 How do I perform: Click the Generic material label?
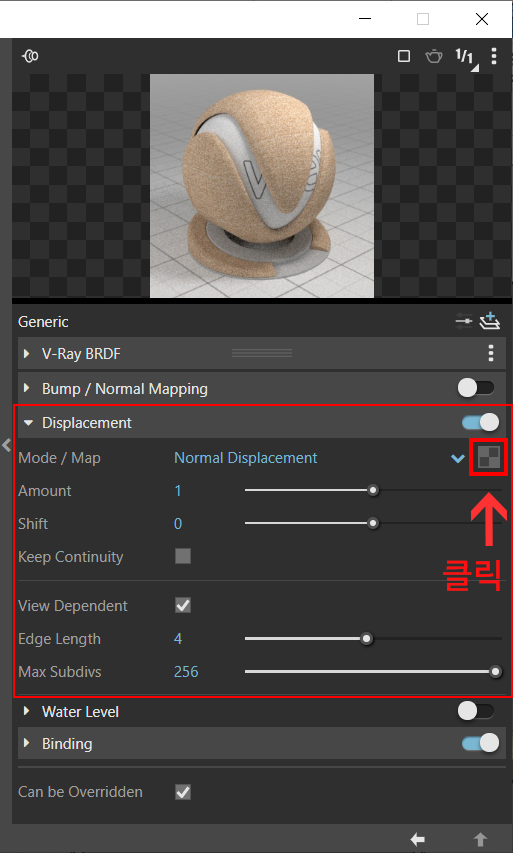43,322
